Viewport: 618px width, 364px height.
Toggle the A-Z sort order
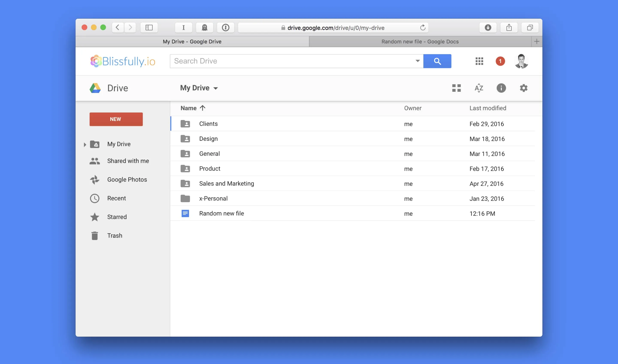click(479, 88)
